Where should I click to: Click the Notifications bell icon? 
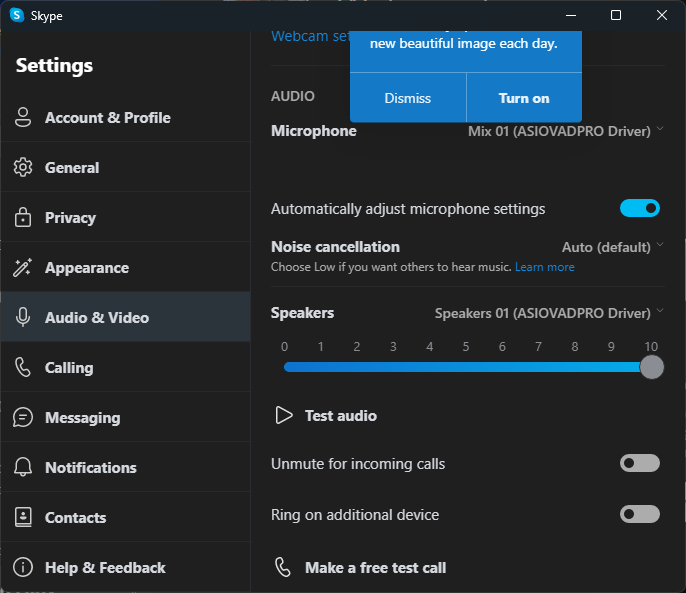tap(23, 467)
